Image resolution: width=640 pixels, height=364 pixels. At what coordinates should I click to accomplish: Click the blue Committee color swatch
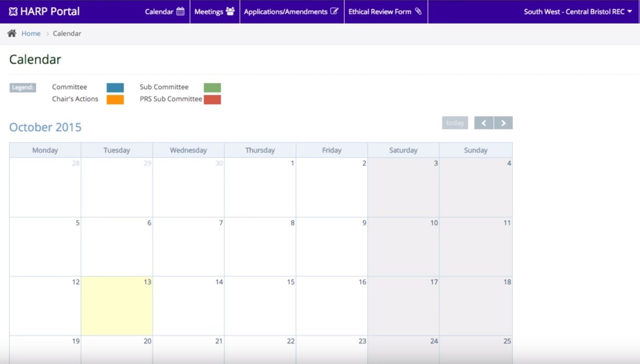[x=115, y=87]
